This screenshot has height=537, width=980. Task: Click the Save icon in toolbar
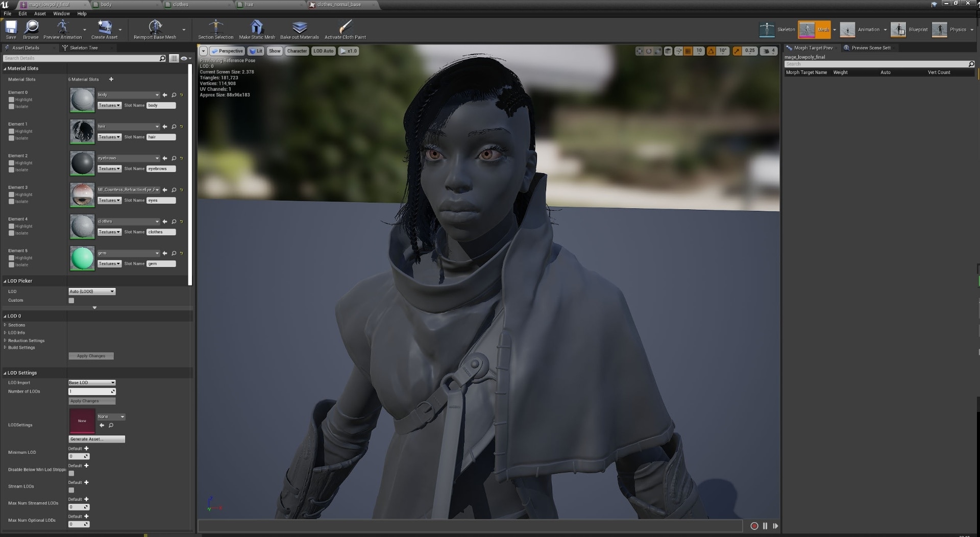coord(11,27)
